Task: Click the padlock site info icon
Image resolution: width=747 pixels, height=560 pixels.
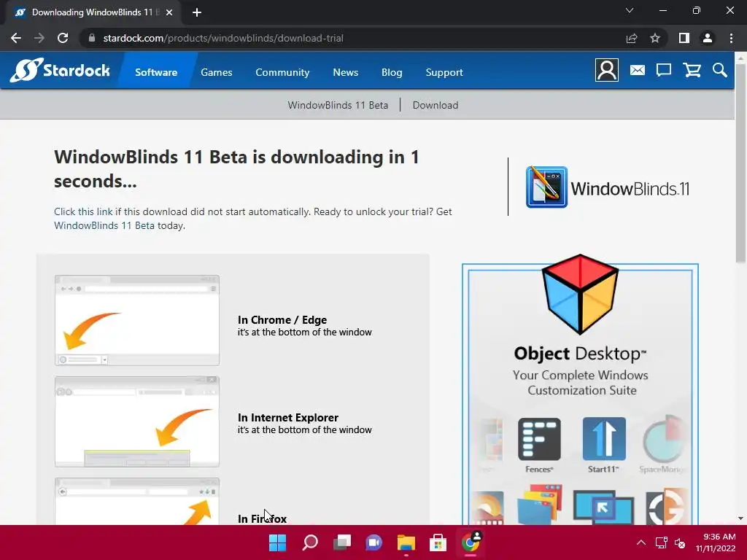Action: tap(92, 38)
